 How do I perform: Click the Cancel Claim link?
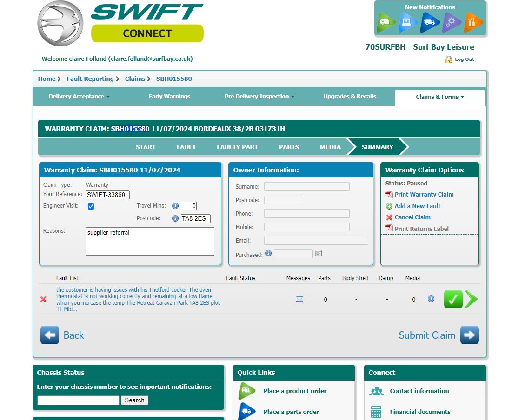(x=412, y=217)
